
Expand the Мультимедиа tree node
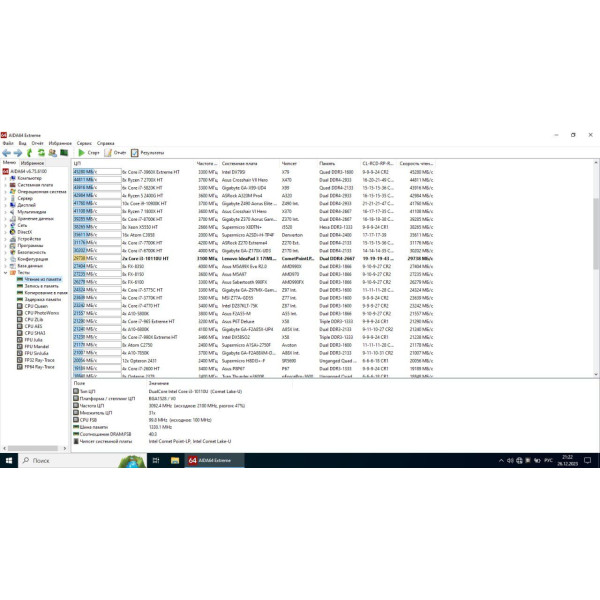tap(5, 212)
